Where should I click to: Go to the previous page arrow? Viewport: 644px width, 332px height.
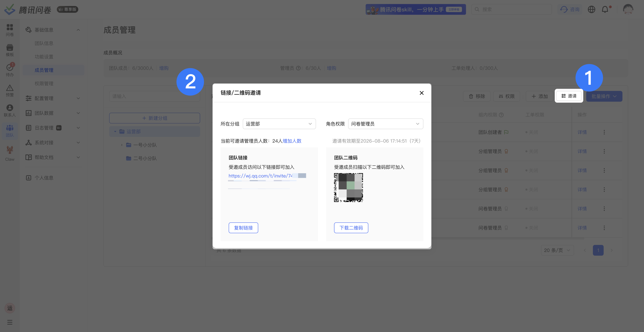point(585,250)
